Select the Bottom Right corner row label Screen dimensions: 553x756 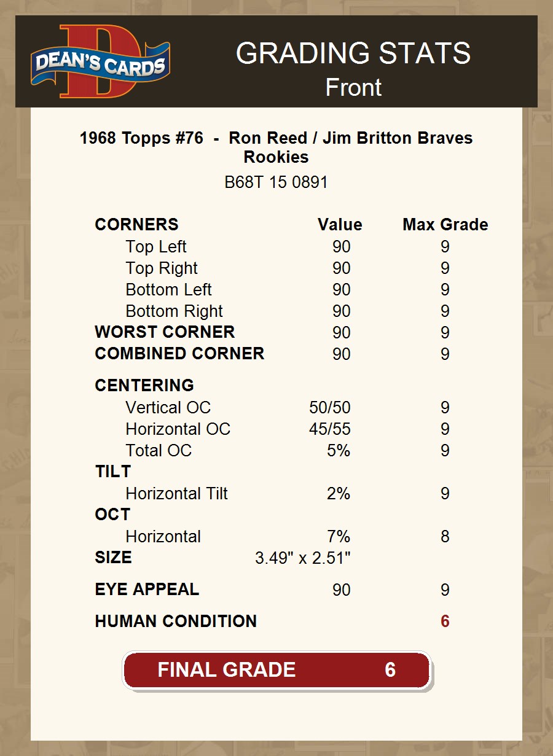coord(174,311)
